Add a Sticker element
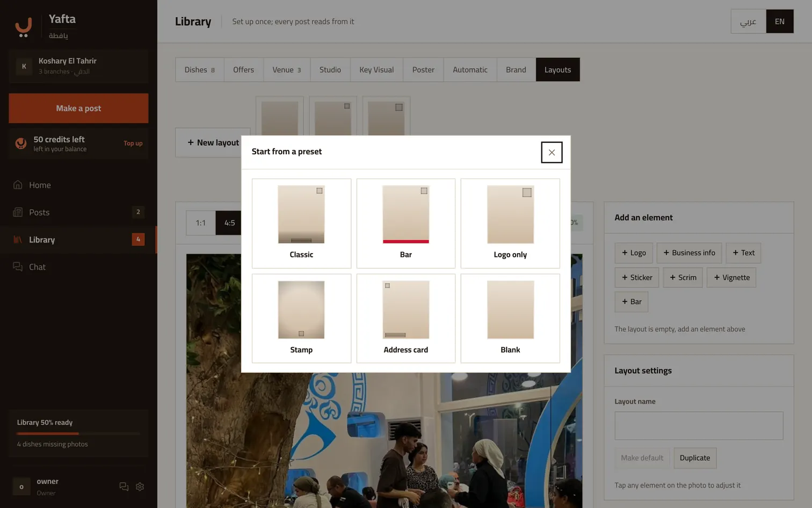 [637, 277]
